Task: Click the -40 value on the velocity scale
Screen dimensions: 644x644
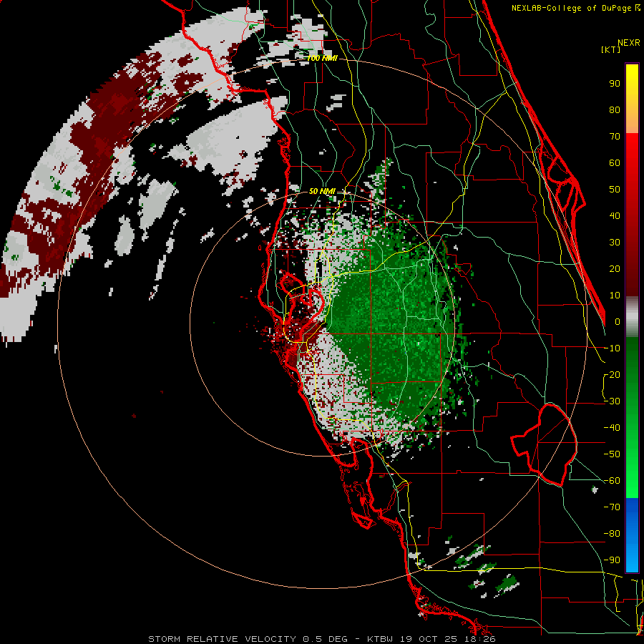Action: click(612, 428)
